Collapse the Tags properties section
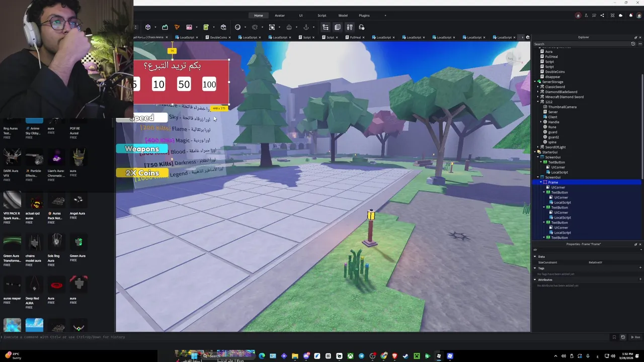 pyautogui.click(x=535, y=268)
